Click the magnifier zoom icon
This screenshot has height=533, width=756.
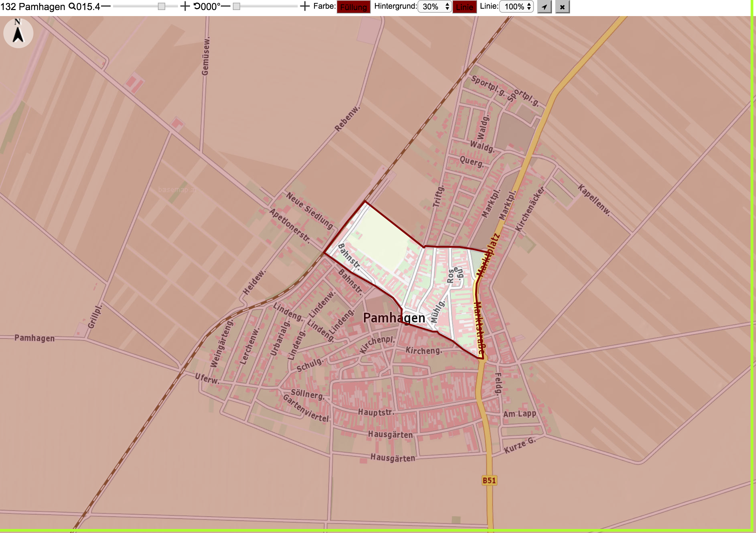point(72,6)
